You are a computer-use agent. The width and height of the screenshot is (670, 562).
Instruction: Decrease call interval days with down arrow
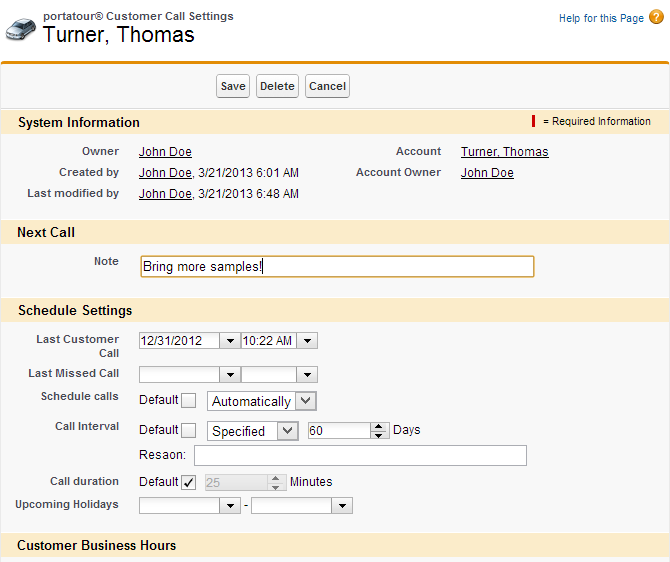379,435
